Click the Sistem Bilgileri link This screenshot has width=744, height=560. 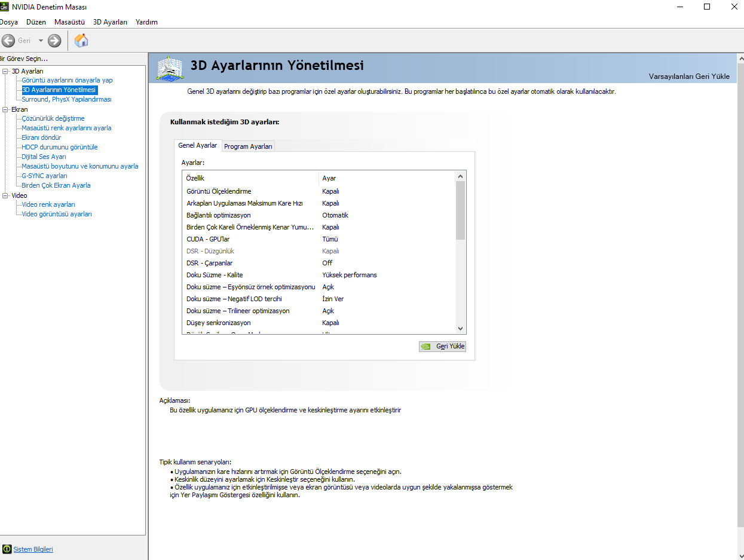[x=33, y=549]
